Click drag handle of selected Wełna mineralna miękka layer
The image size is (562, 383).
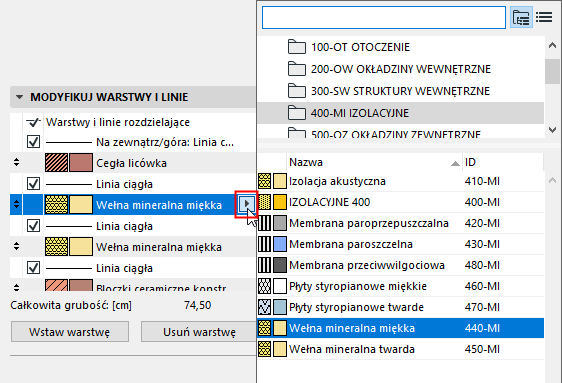[x=16, y=204]
